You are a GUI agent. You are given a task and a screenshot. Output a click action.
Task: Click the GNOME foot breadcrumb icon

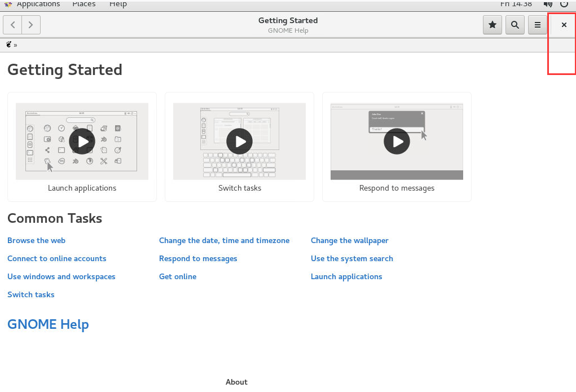pos(9,45)
